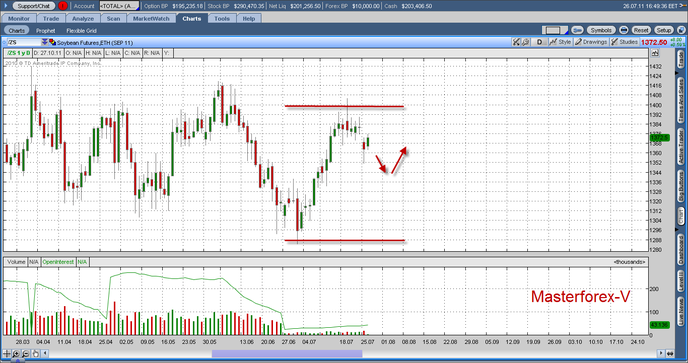Click the zoom in magnifier icon
Image resolution: width=688 pixels, height=363 pixels.
point(16,353)
